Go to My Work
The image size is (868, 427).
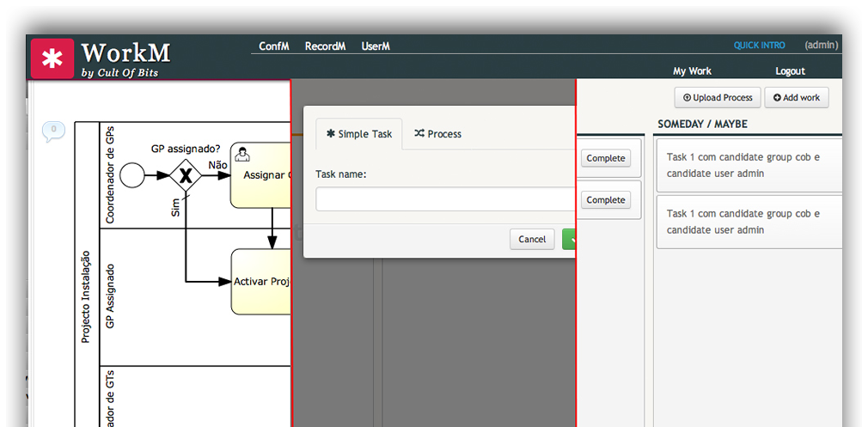[692, 71]
